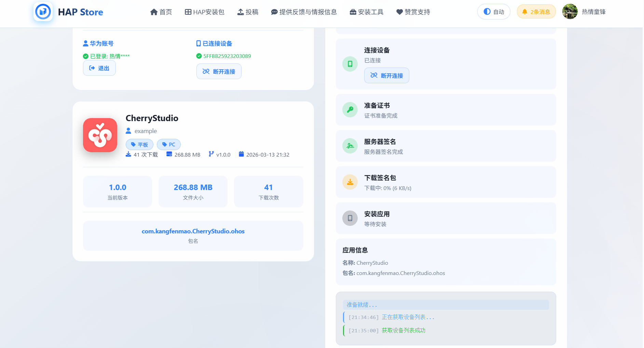The image size is (644, 348).
Task: Click the 安装应用 device icon
Action: point(350,218)
